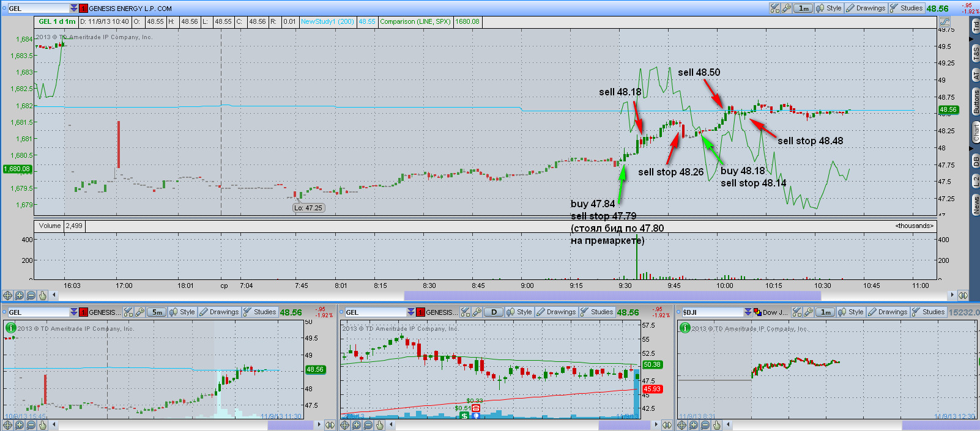
Task: Click the 5m chart horizontal scrollbar thumb
Action: [291, 425]
